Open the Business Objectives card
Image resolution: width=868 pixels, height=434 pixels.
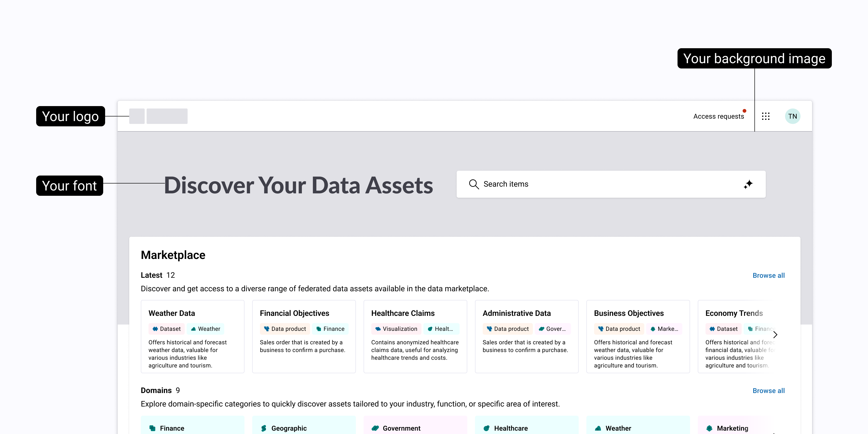click(638, 336)
